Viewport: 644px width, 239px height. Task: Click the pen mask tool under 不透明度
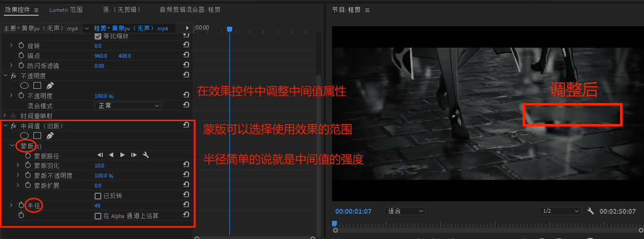click(x=50, y=86)
